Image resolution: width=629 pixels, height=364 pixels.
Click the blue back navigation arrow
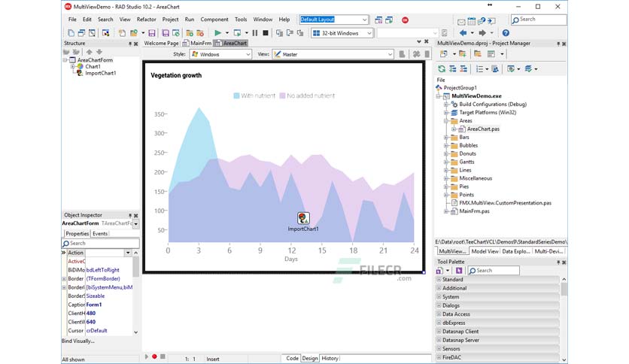point(463,33)
